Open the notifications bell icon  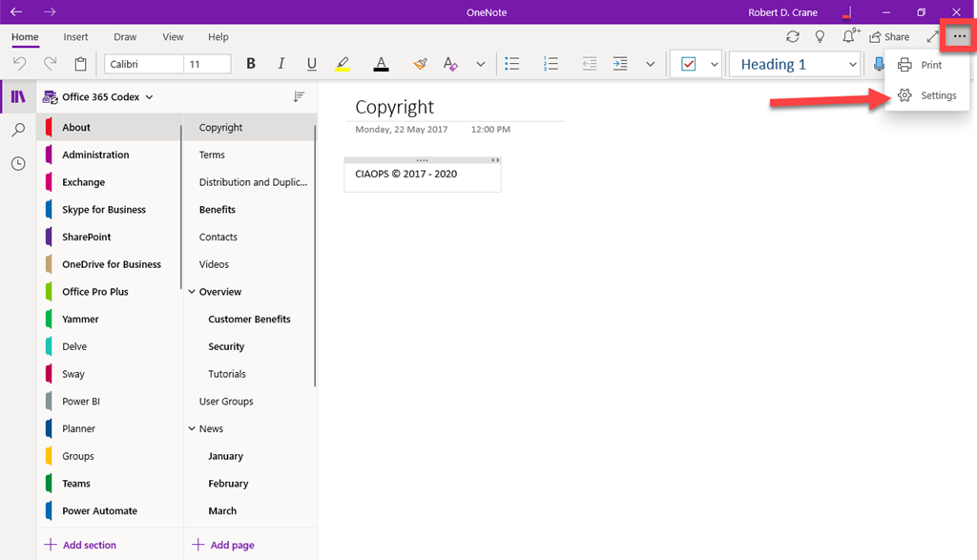click(x=848, y=37)
